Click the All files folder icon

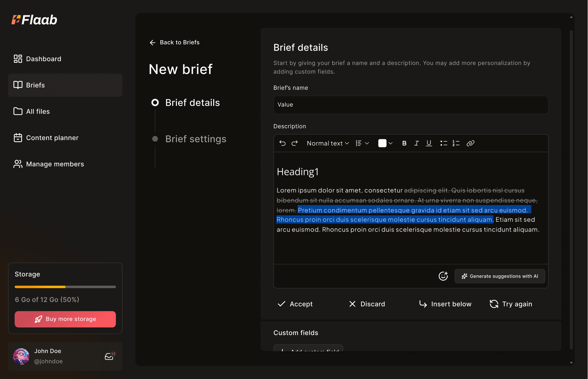tap(18, 111)
